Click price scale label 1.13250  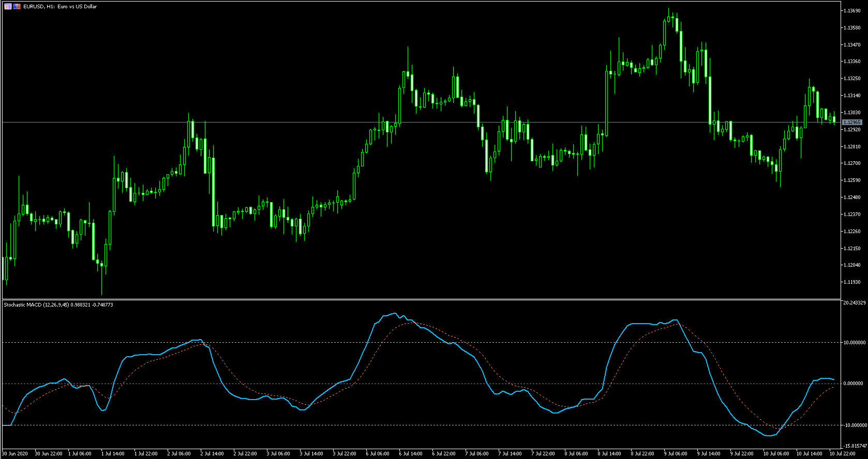(852, 79)
